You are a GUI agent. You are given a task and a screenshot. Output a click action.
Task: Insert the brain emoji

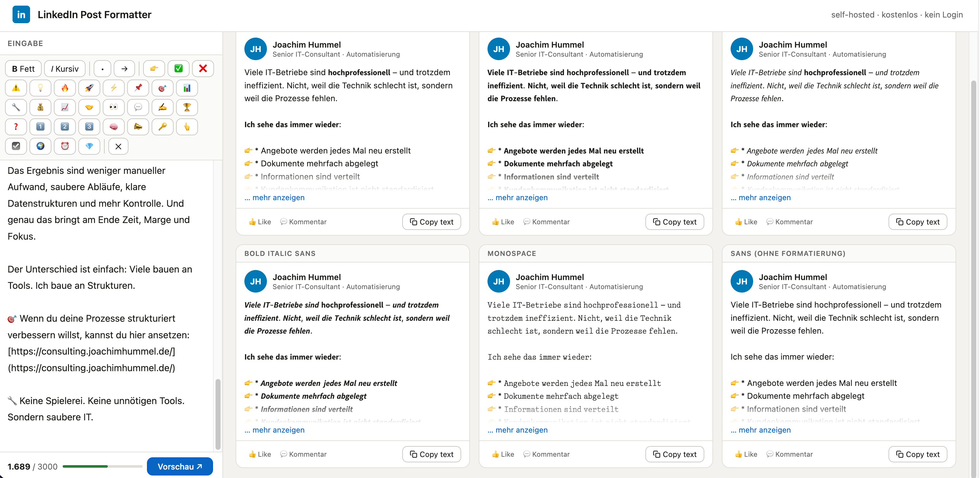pyautogui.click(x=113, y=127)
